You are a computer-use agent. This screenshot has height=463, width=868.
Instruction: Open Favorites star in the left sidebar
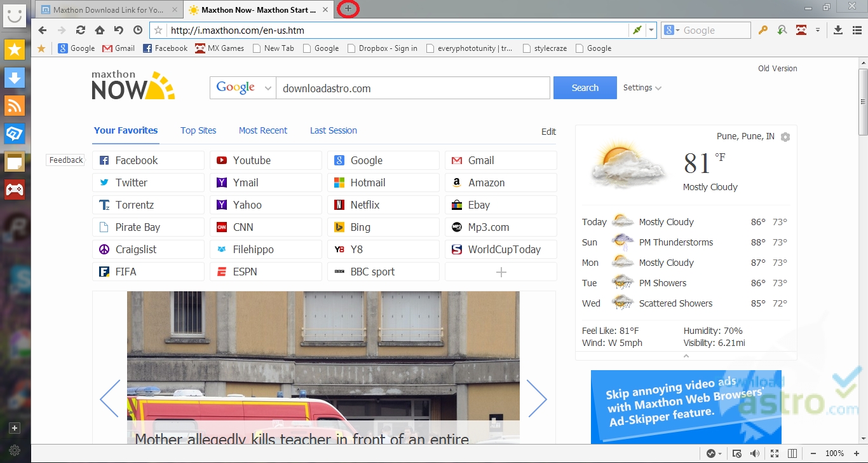pyautogui.click(x=15, y=49)
